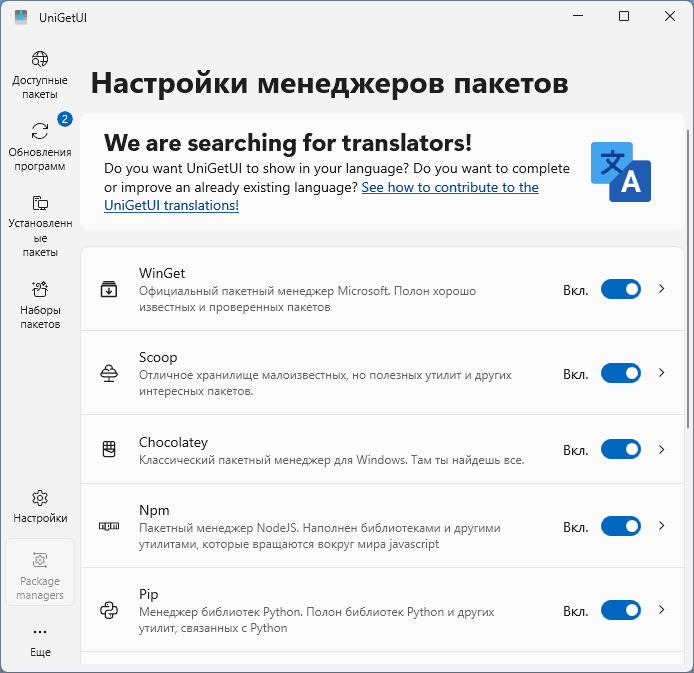Disable the WinGet toggle switch
694x673 pixels.
click(x=621, y=289)
